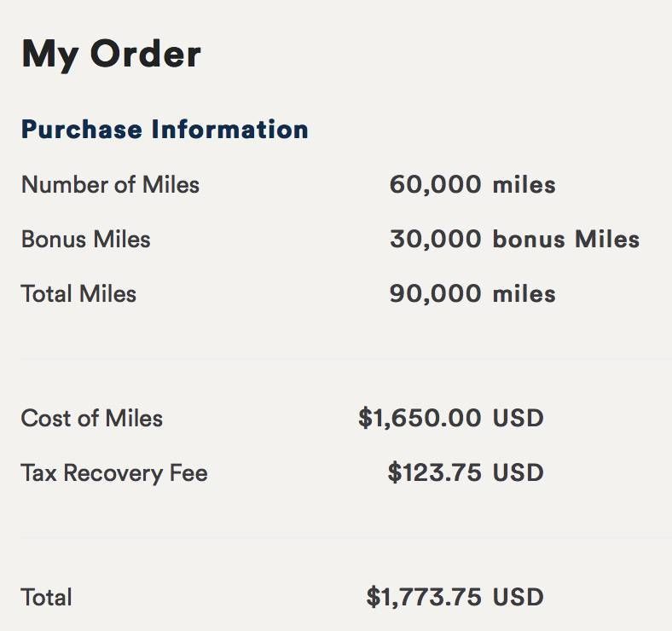672x631 pixels.
Task: Select the 30,000 bonus Miles value
Action: 515,240
